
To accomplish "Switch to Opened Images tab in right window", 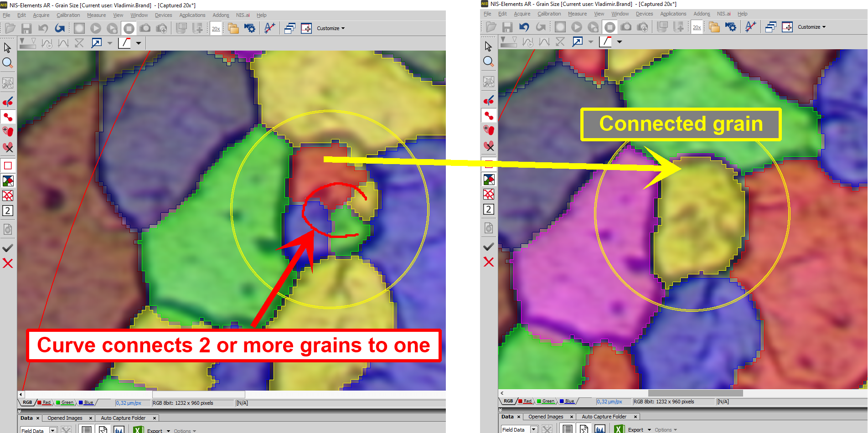I will tap(546, 417).
